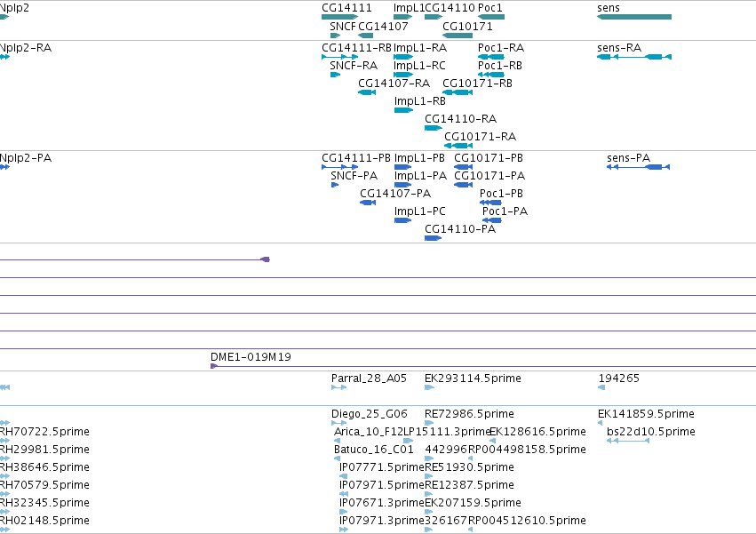This screenshot has height=534, width=756.
Task: Click the ImpL1 gene feature
Action: coord(403,17)
